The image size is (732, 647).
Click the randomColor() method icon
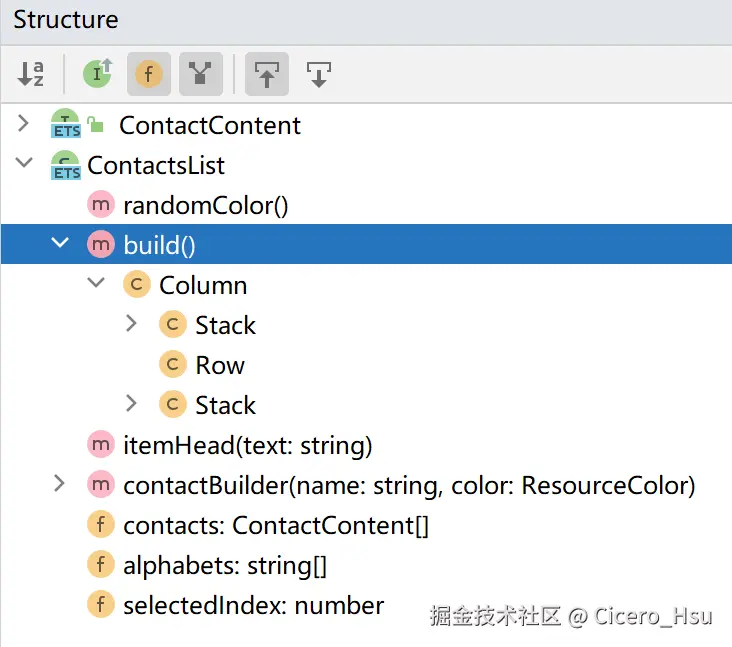(101, 205)
